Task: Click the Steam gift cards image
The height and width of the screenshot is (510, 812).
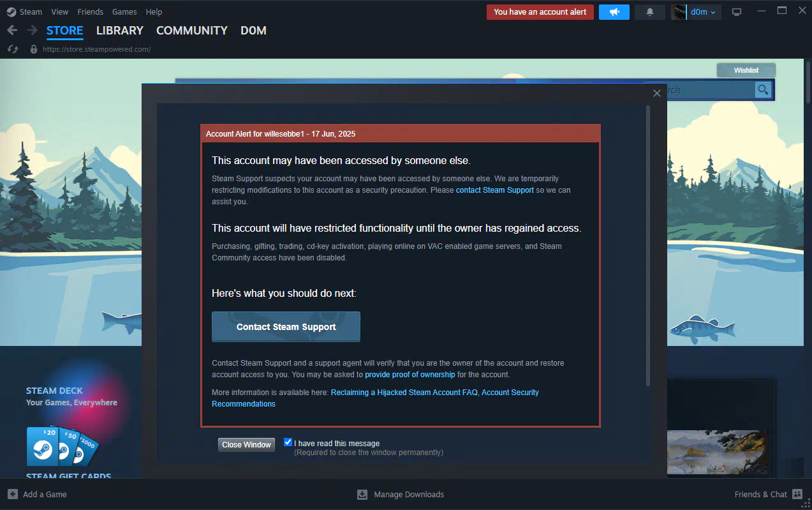Action: point(63,446)
